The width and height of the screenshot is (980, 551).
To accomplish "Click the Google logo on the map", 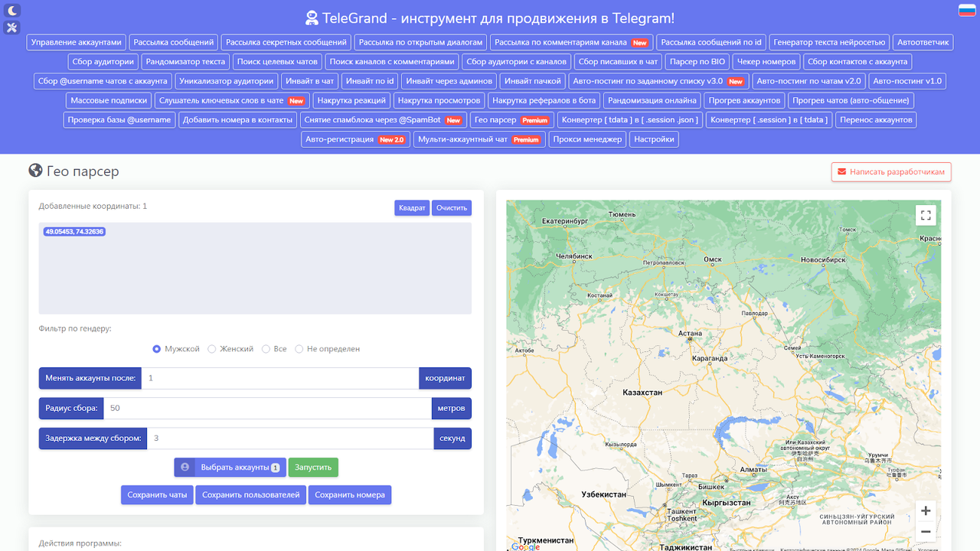I will tap(527, 546).
